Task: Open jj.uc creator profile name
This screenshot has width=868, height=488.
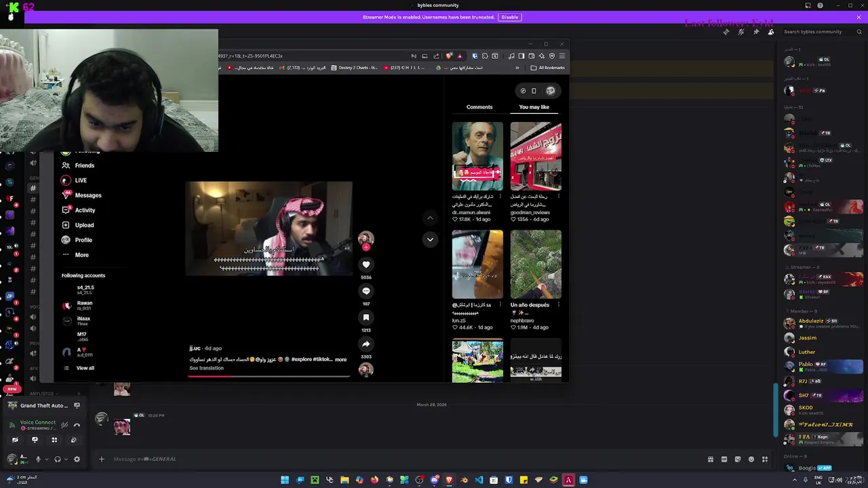Action: [x=195, y=348]
